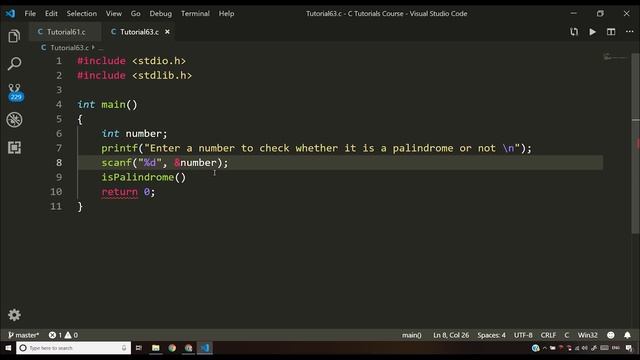Click the Windows search box
The height and width of the screenshot is (360, 640).
(x=73, y=348)
